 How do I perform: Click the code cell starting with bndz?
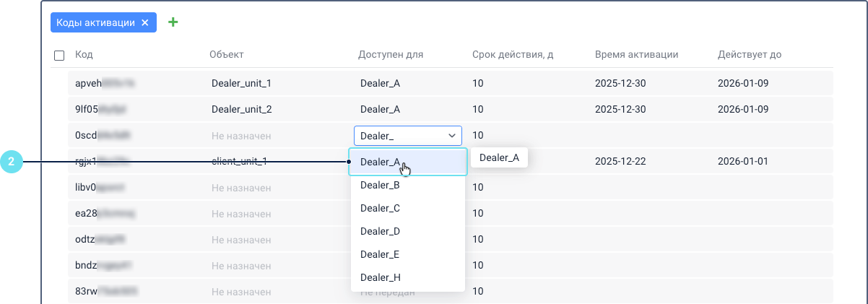pos(104,265)
